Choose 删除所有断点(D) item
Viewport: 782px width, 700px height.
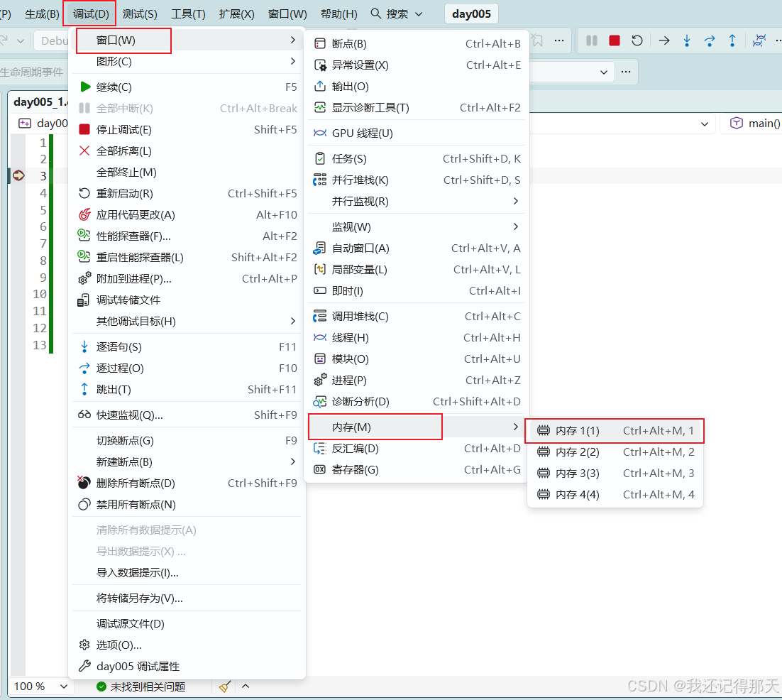point(187,483)
